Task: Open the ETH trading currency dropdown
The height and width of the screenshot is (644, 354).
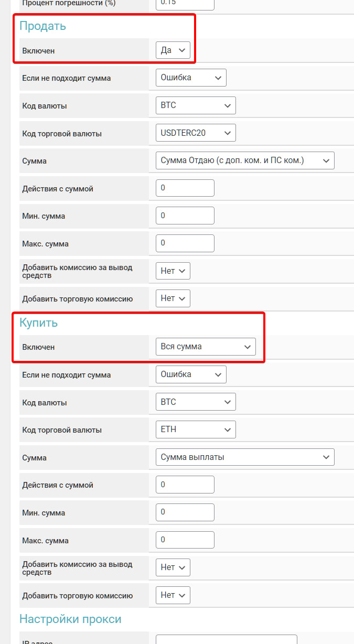Action: 196,430
